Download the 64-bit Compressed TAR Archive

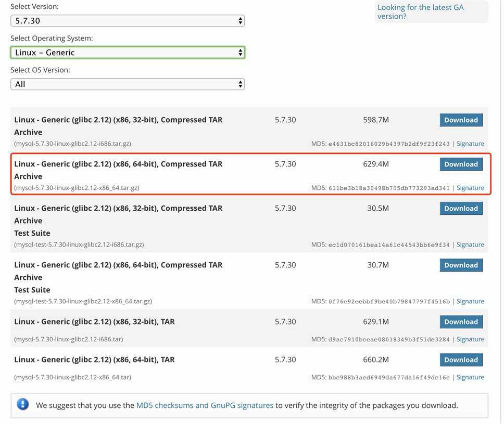(x=461, y=164)
